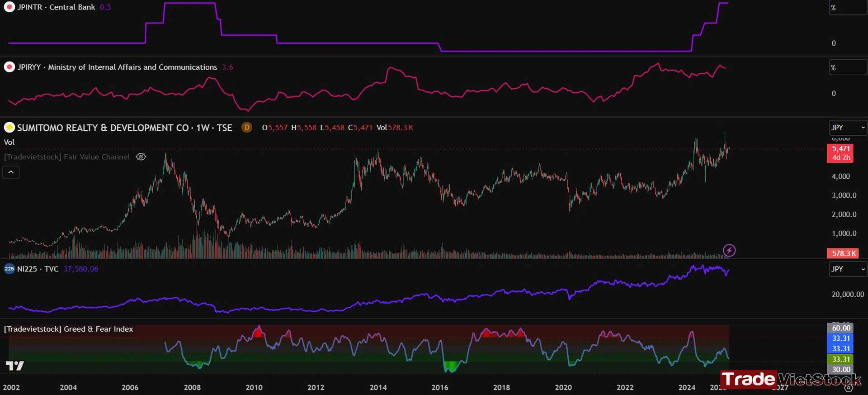This screenshot has width=868, height=395.
Task: Select the Greed & Fear Index legend
Action: point(68,329)
